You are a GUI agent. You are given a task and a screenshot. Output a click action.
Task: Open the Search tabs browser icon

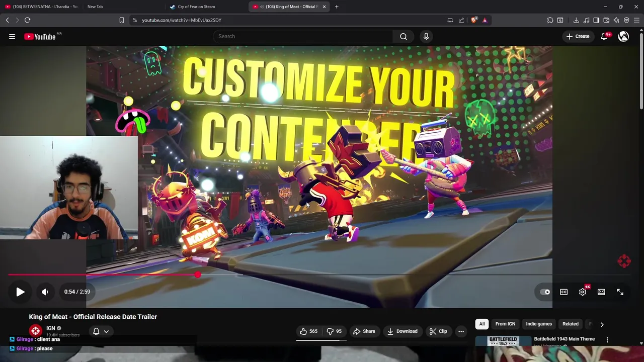coord(560,20)
